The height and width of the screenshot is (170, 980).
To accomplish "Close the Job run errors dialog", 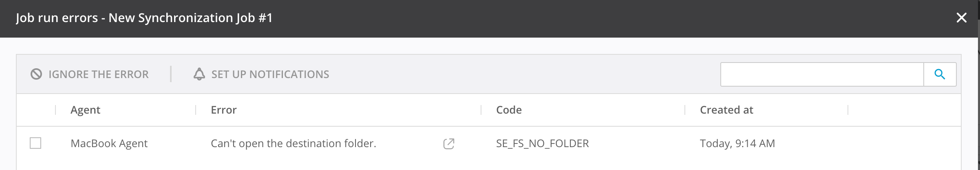I will (962, 18).
